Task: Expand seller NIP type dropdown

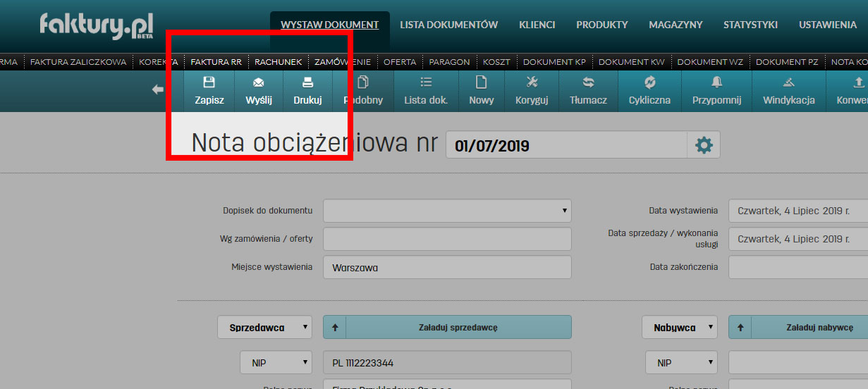Action: click(x=276, y=363)
